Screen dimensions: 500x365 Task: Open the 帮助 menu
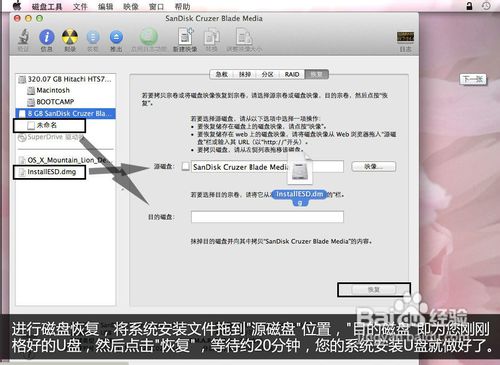182,6
